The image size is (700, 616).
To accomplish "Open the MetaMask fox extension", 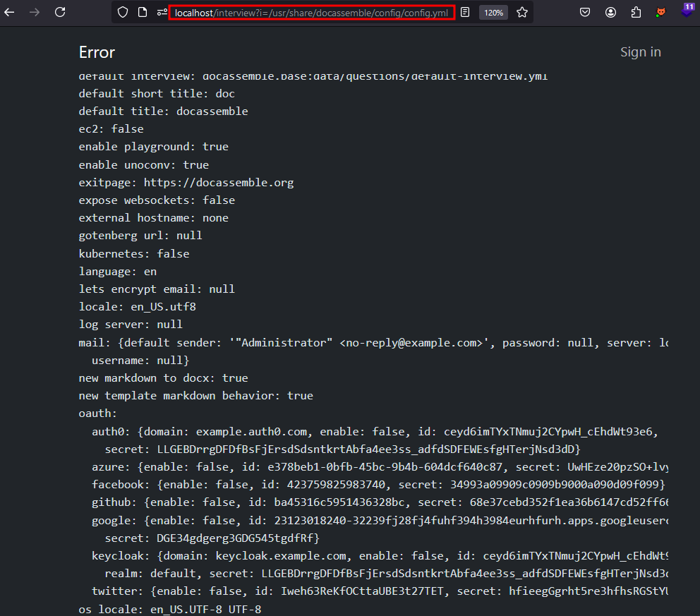I will click(x=660, y=13).
